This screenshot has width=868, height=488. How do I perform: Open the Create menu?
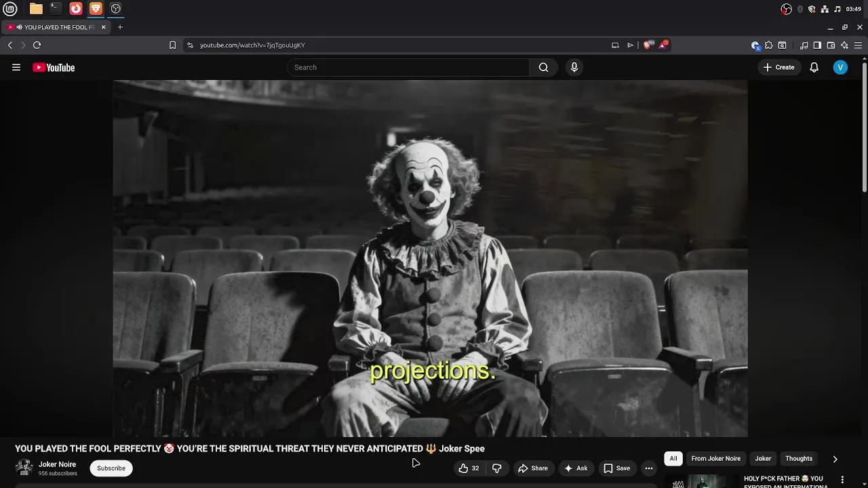(x=778, y=67)
